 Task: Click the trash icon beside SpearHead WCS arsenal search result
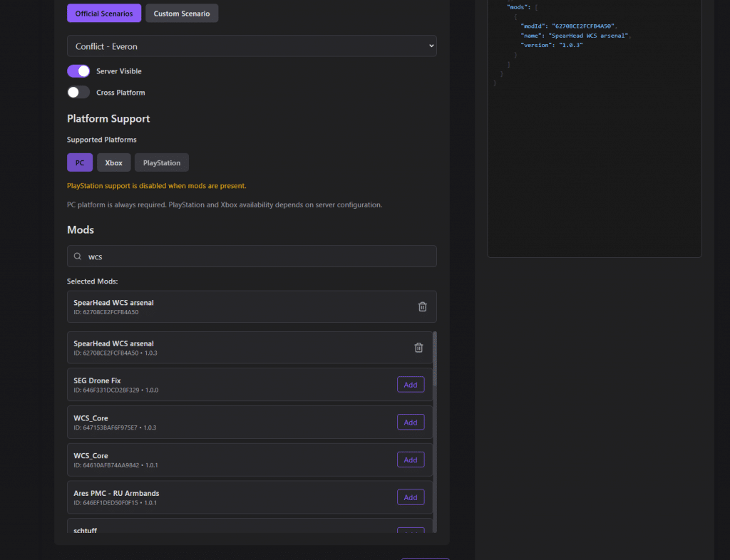(418, 348)
